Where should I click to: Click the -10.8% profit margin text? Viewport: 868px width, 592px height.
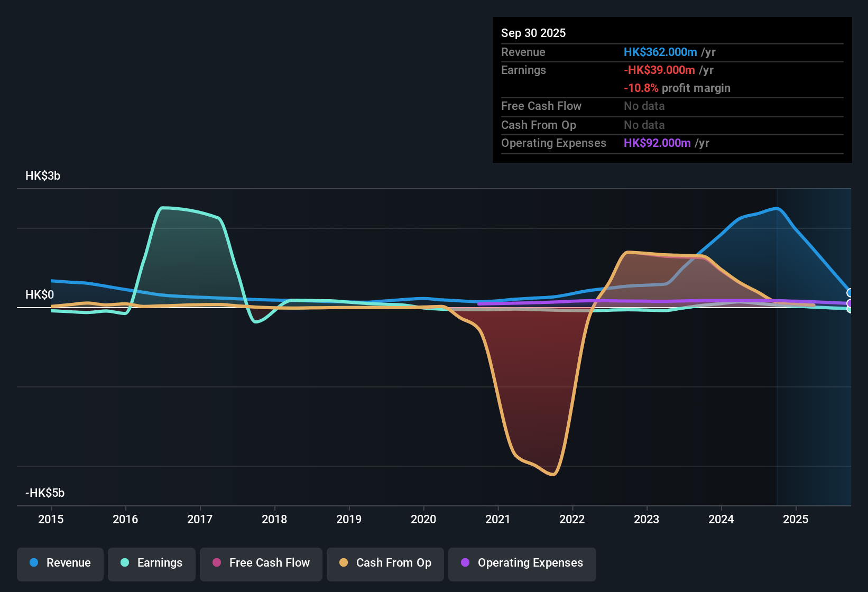pyautogui.click(x=677, y=88)
